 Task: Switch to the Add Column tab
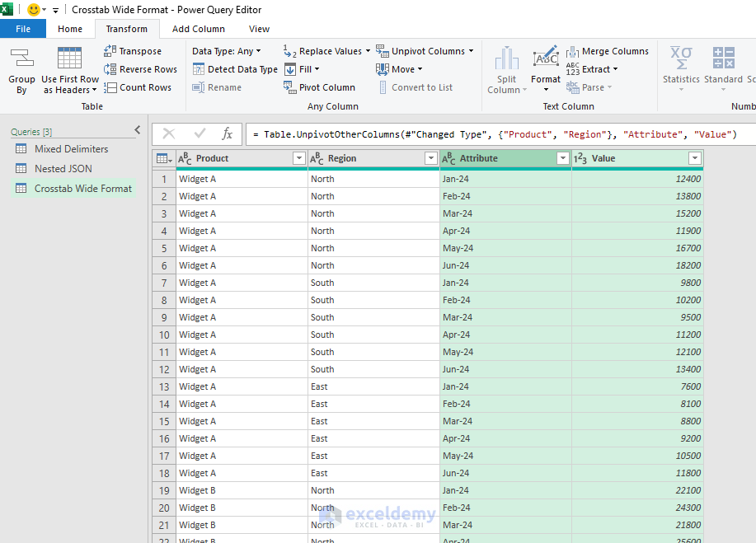click(199, 29)
